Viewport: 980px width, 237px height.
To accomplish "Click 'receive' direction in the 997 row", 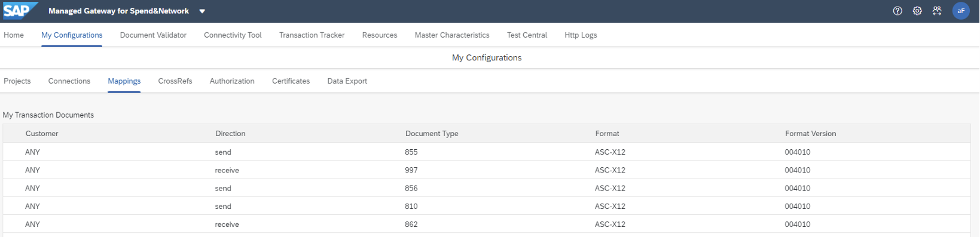I will tap(227, 170).
